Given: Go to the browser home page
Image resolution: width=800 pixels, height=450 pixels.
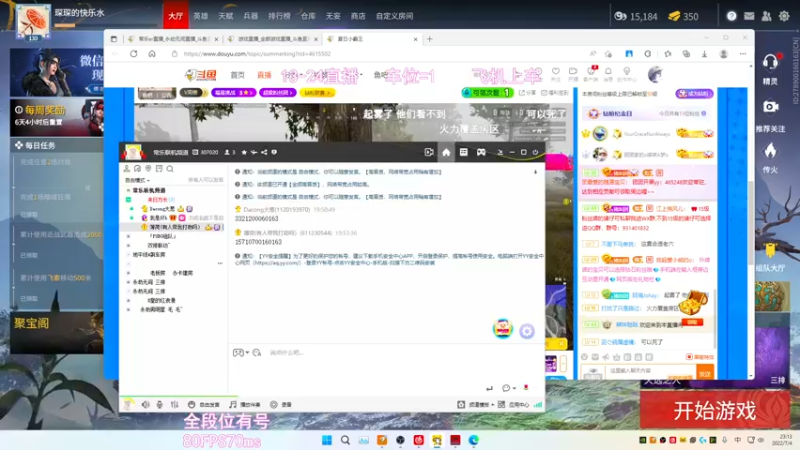Looking at the screenshot, I should tap(152, 54).
